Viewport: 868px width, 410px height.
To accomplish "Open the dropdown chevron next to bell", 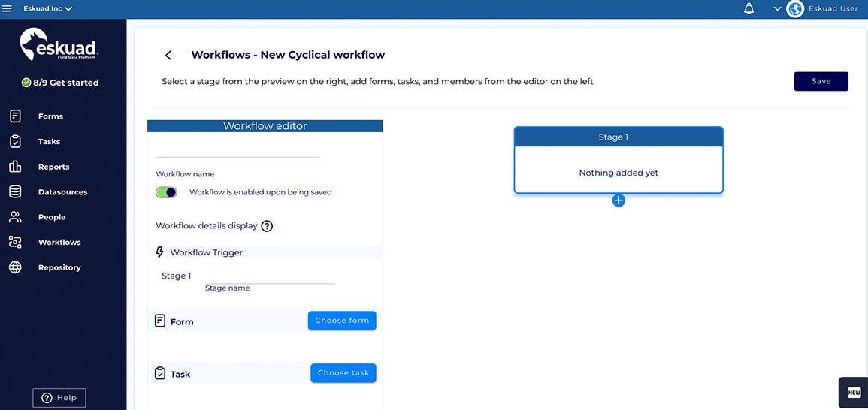I will click(777, 9).
